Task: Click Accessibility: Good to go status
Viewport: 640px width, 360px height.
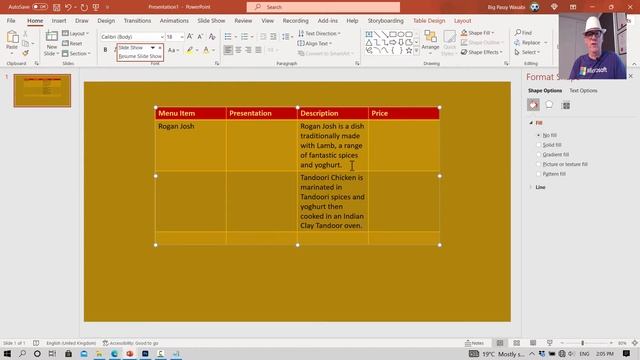Action: pos(130,343)
